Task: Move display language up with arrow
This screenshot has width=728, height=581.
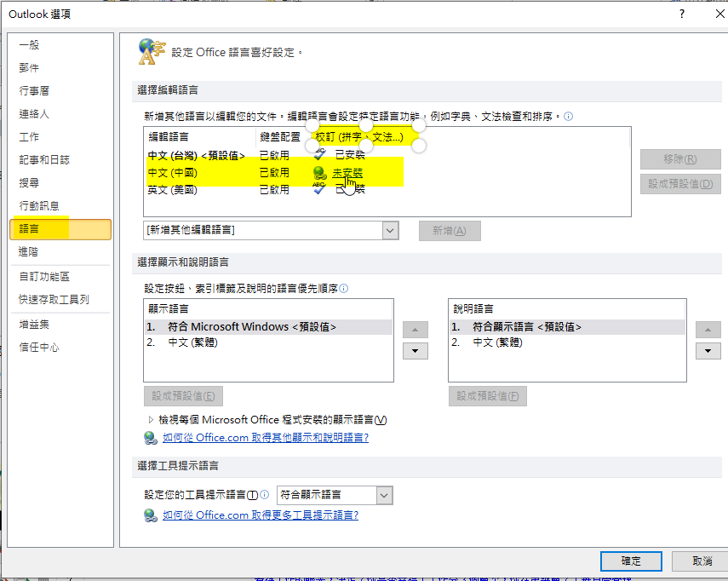Action: coord(415,330)
